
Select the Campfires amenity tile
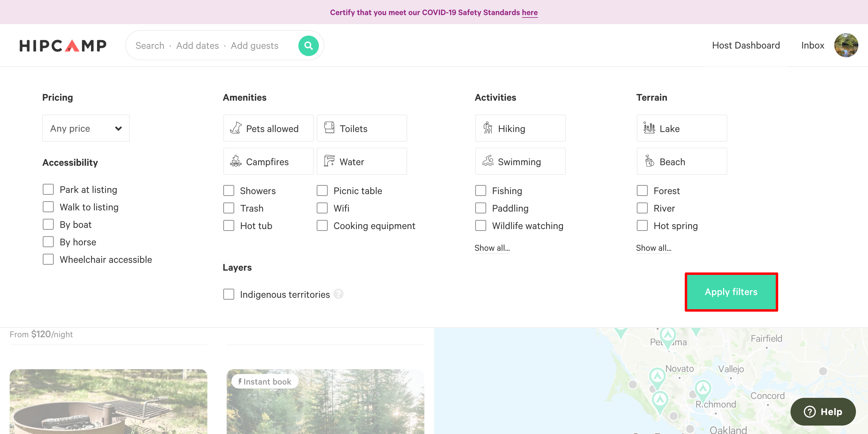click(268, 162)
